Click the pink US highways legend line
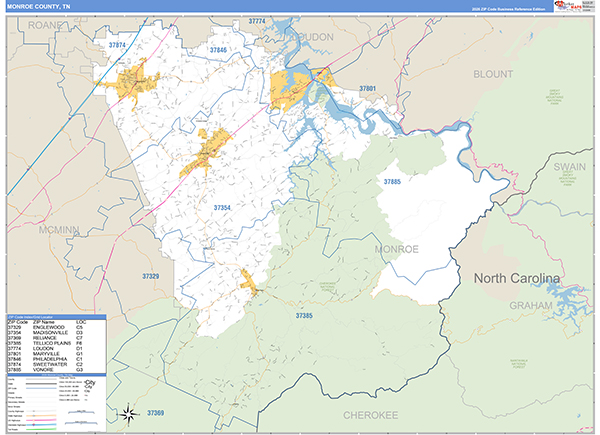Screen dimensions: 600x435 [x=41, y=420]
